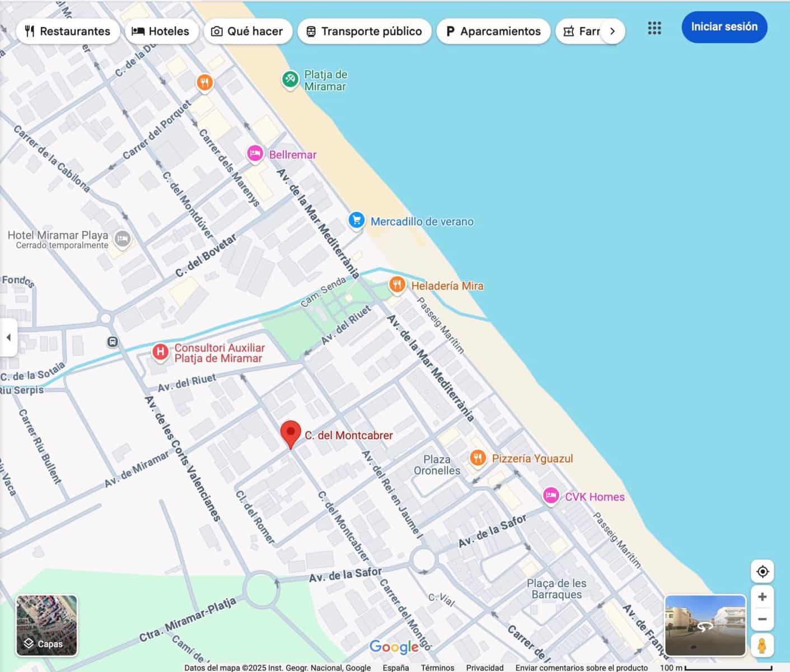Image resolution: width=790 pixels, height=672 pixels.
Task: Collapse the side panel with the left arrow
Action: coord(8,337)
